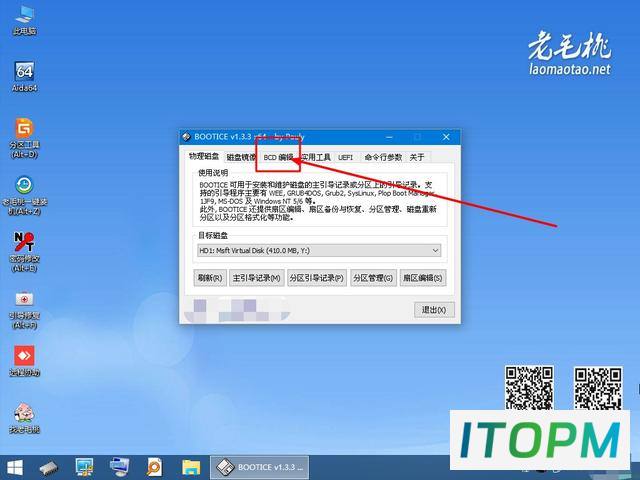Open the orange 分区工具 (Alt+D) desktop icon

(x=24, y=138)
